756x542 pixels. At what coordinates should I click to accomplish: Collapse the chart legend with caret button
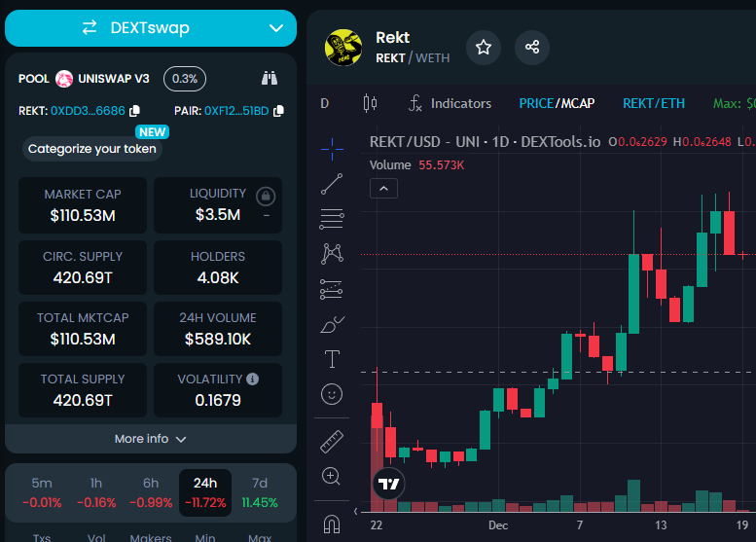click(383, 189)
